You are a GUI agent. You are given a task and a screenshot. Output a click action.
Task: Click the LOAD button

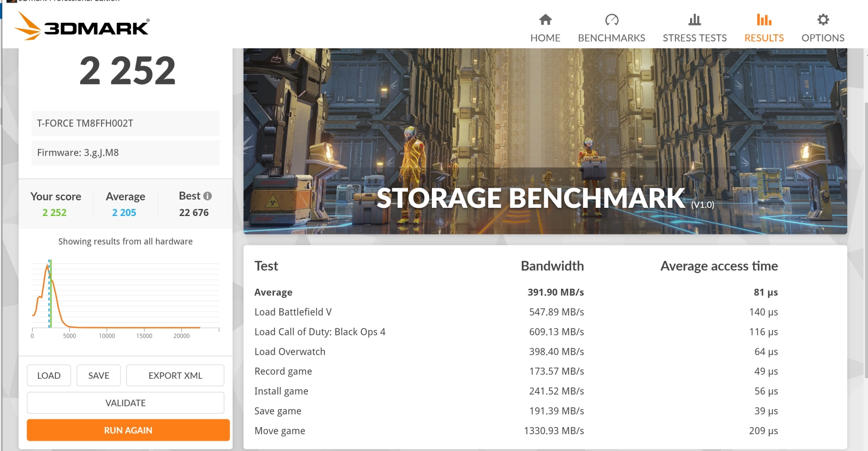(x=49, y=376)
